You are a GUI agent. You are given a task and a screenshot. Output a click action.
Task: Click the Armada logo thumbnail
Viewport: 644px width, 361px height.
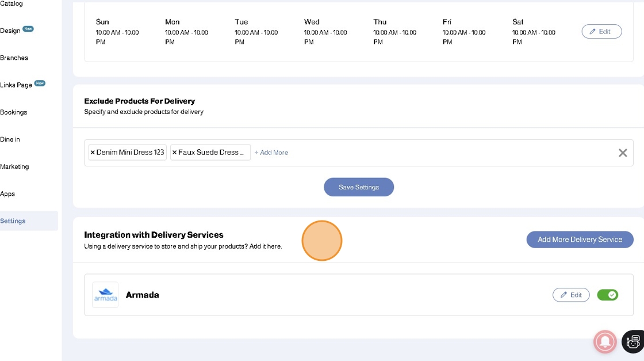click(105, 295)
